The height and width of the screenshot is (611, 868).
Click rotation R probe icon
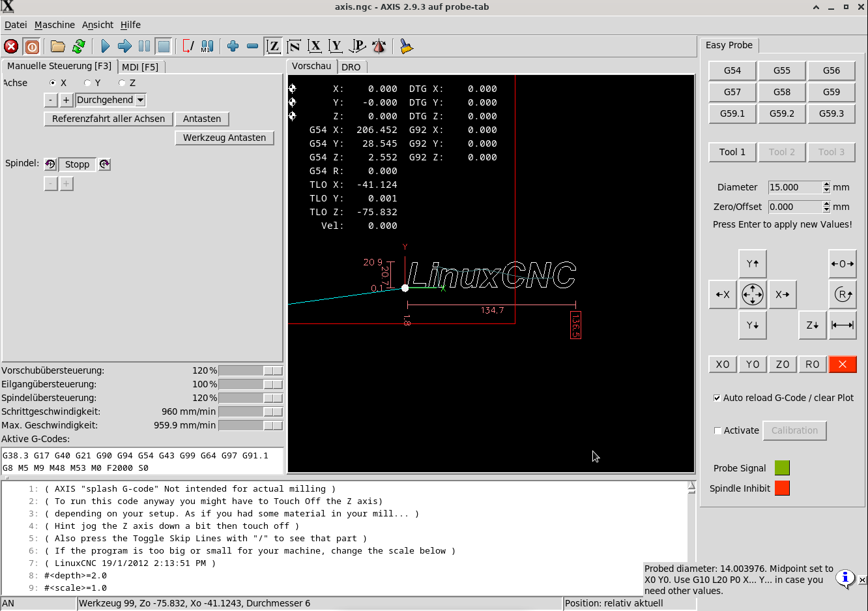843,295
